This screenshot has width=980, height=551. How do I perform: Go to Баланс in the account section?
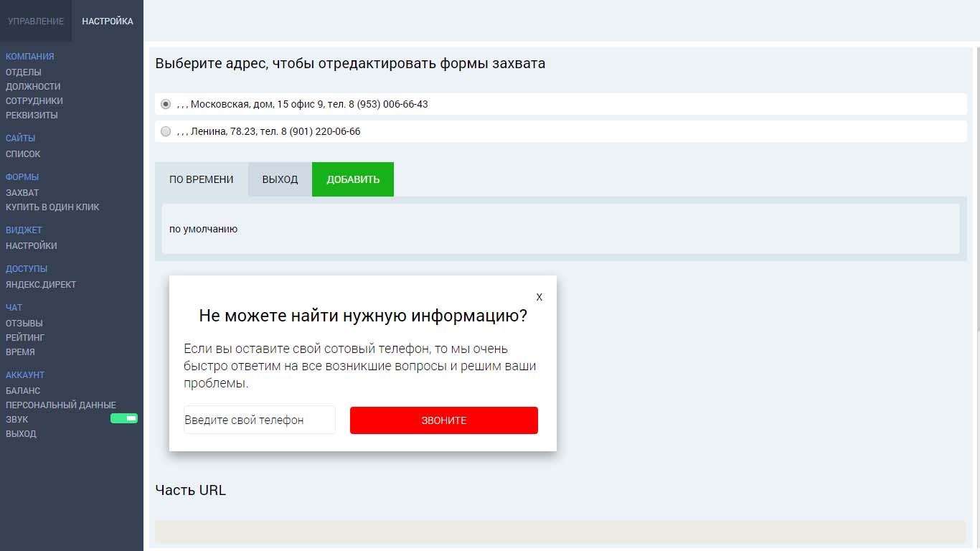pyautogui.click(x=23, y=391)
